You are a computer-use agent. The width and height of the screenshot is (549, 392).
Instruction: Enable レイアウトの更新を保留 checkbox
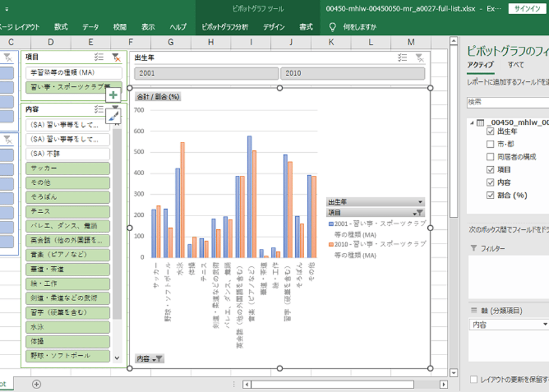click(x=474, y=380)
